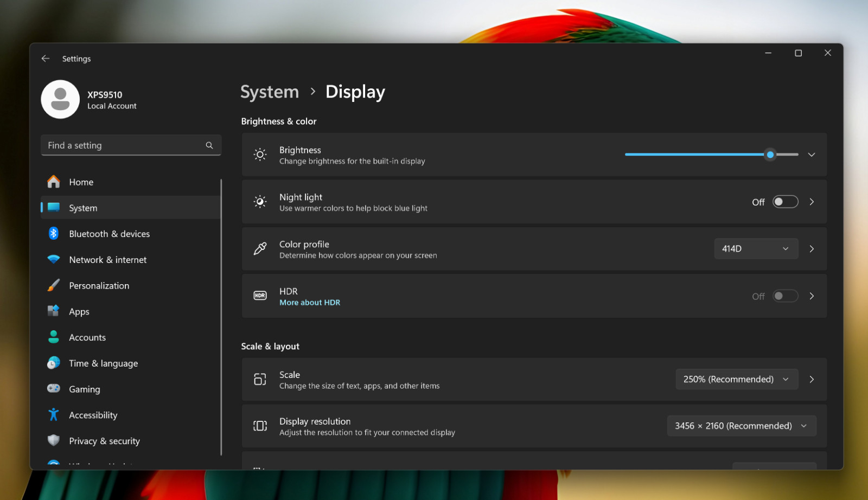Click the Night light icon
868x500 pixels.
(260, 202)
